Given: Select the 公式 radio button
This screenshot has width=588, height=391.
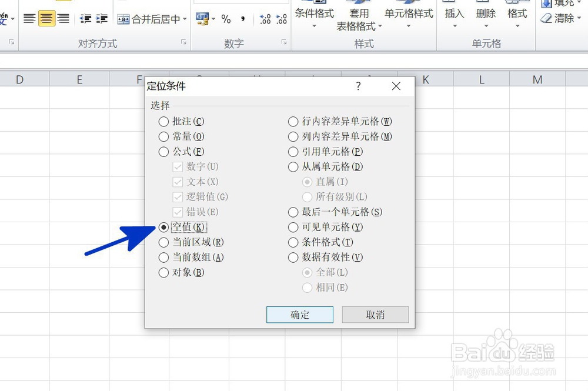Looking at the screenshot, I should [x=163, y=151].
